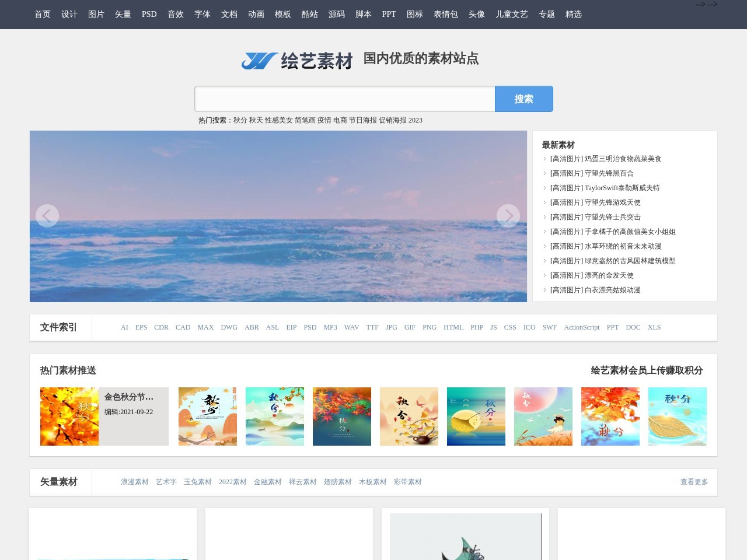Open the 首页 menu item

(42, 14)
